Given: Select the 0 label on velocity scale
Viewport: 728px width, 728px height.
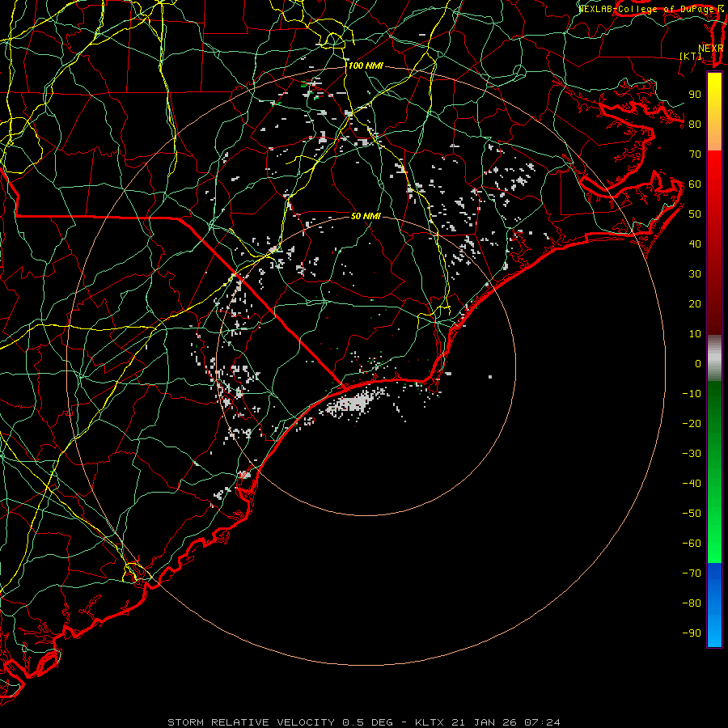Looking at the screenshot, I should [x=698, y=364].
